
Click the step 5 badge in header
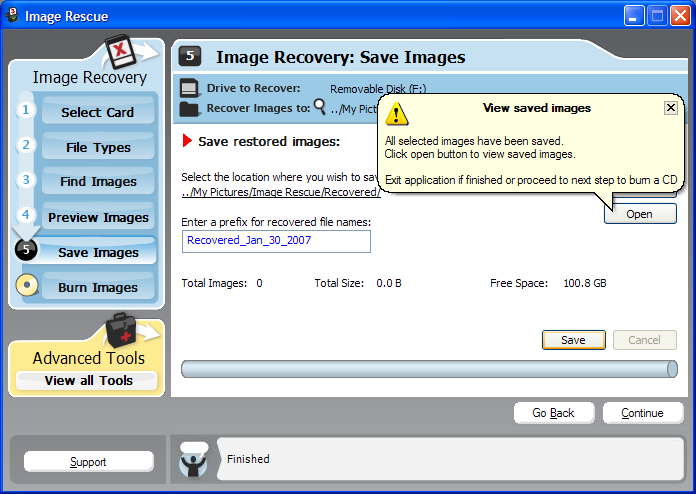tap(190, 56)
